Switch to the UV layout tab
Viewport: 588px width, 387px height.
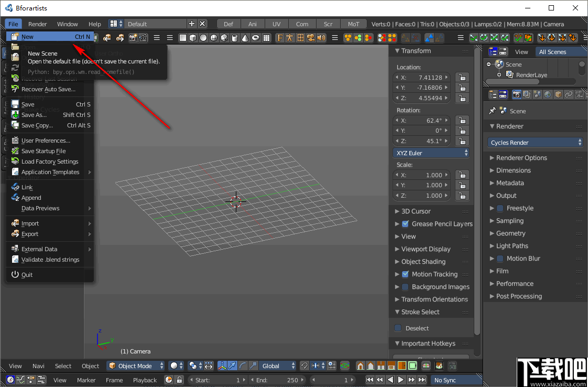tap(277, 24)
